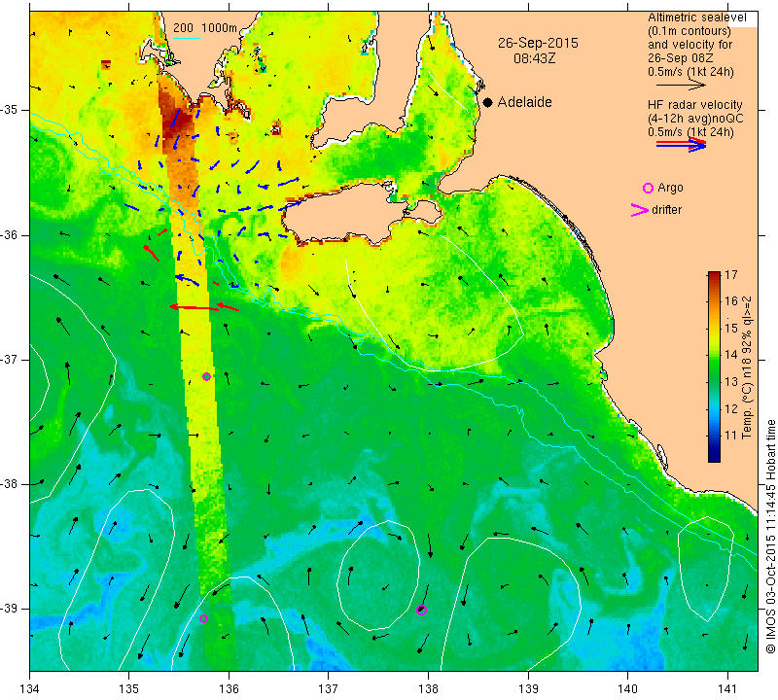
Task: Click the 'Argo' legend label
Action: coord(670,188)
